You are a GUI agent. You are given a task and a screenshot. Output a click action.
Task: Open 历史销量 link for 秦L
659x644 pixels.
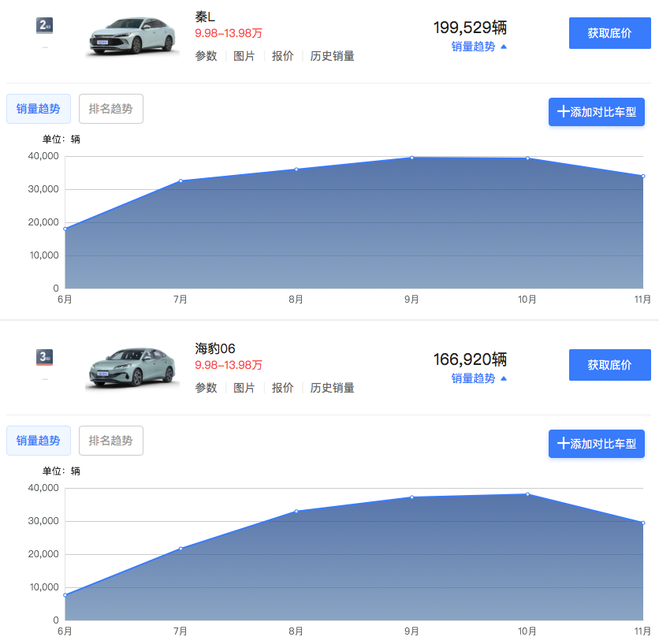332,56
